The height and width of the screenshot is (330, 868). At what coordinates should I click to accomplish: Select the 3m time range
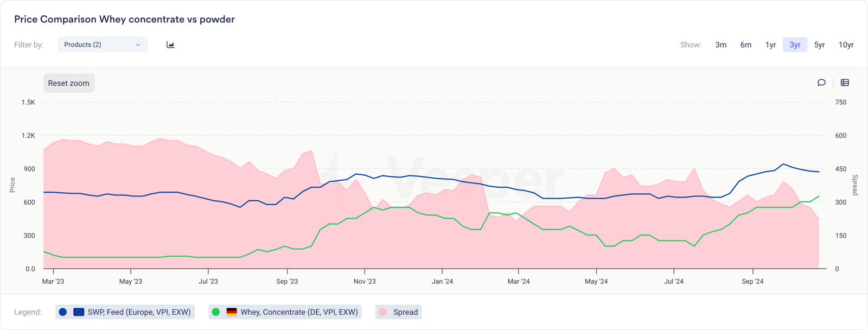click(x=720, y=45)
